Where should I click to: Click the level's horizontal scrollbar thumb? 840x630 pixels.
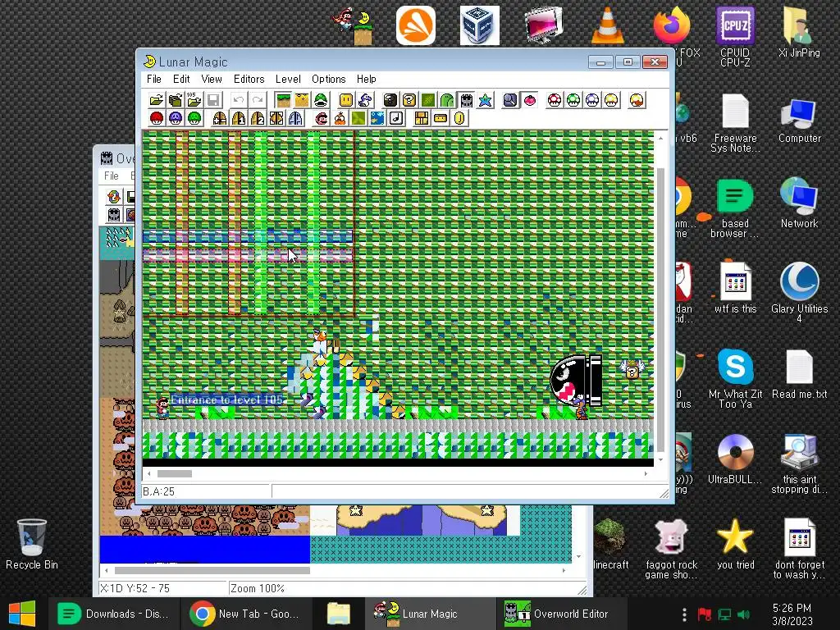click(x=175, y=473)
